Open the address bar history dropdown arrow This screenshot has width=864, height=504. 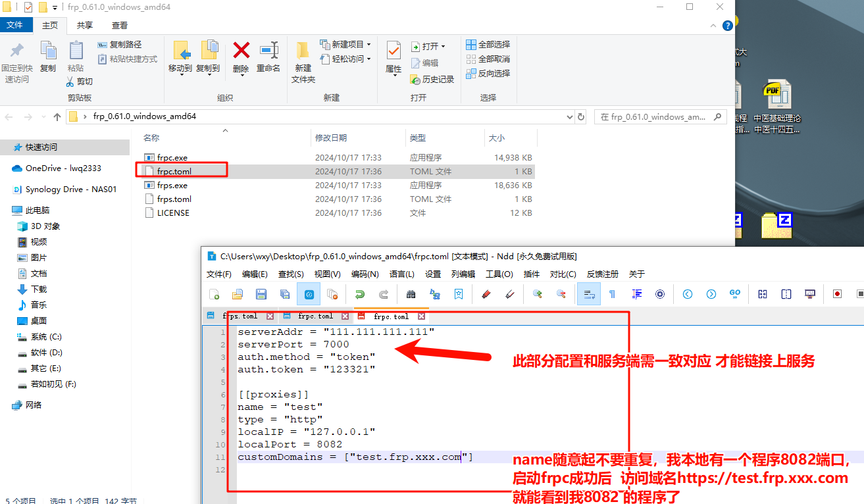[569, 117]
